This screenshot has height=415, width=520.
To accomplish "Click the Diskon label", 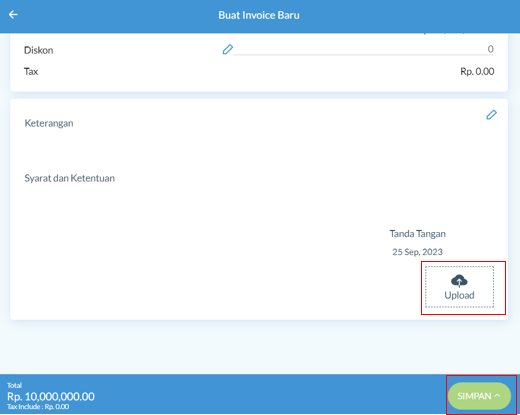I will 39,50.
